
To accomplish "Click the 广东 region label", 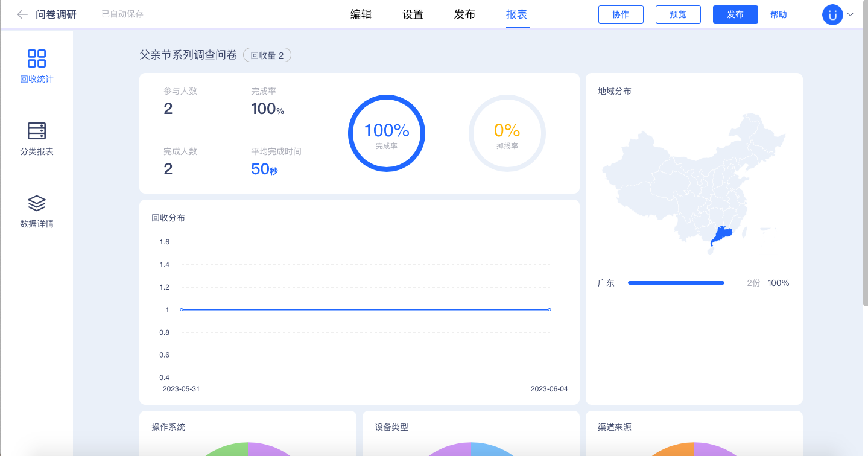I will (606, 283).
